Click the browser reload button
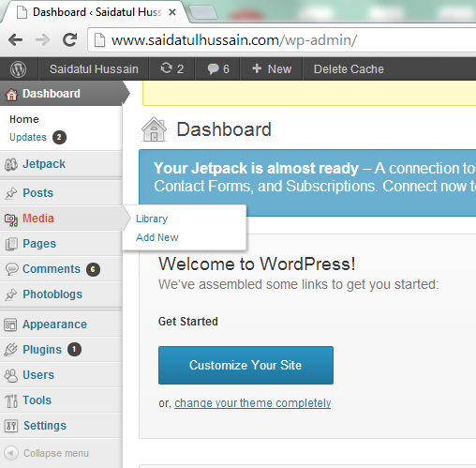476x468 pixels. (x=69, y=40)
